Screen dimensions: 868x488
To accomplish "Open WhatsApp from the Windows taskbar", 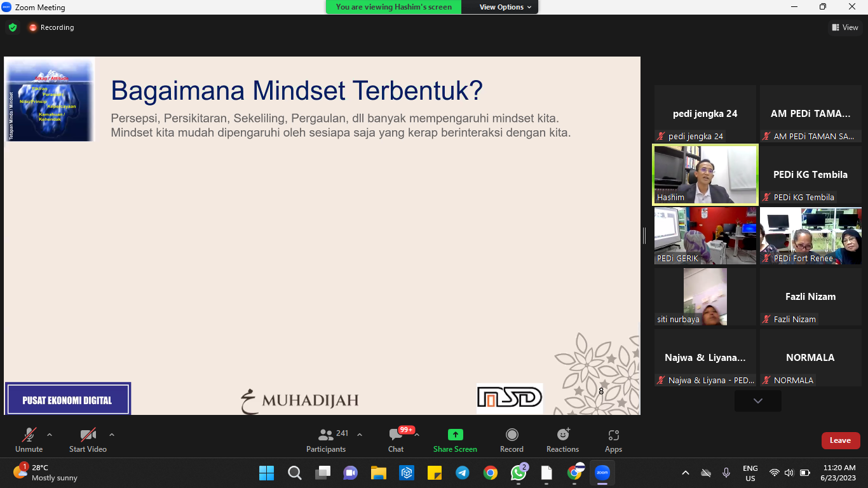I will click(x=519, y=473).
